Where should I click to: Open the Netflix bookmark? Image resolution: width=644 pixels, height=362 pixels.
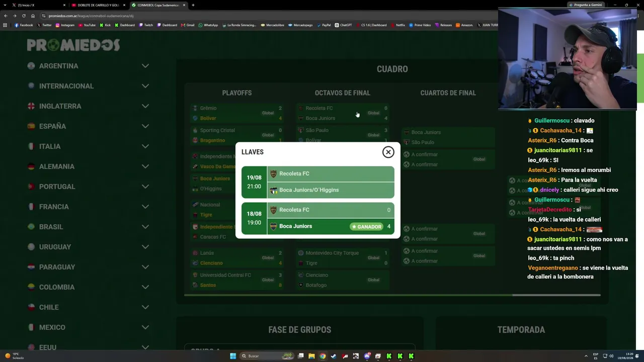[x=397, y=25]
